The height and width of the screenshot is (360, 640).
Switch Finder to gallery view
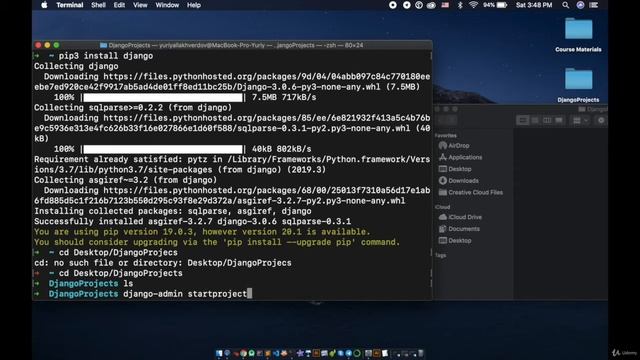click(559, 120)
